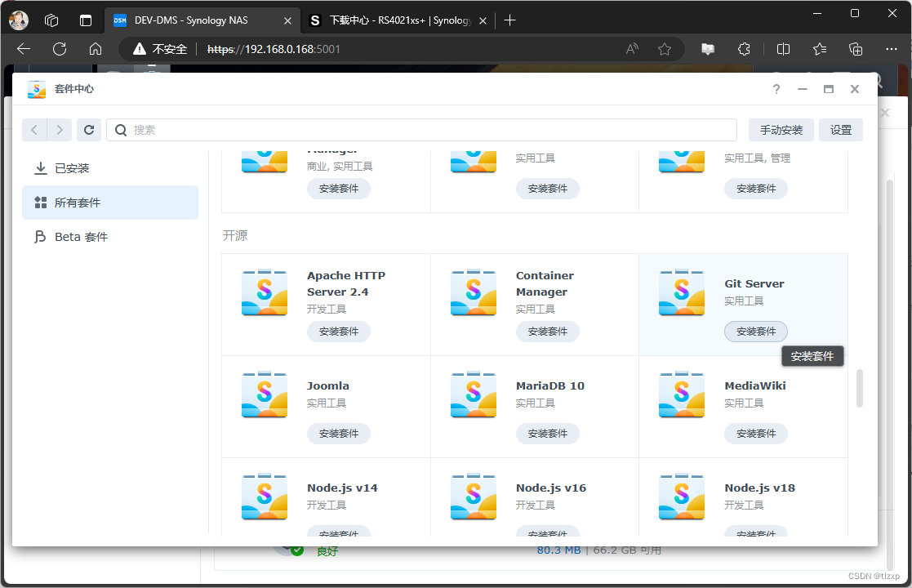Install MariaDB 10 package
Viewport: 912px width, 588px height.
(547, 434)
